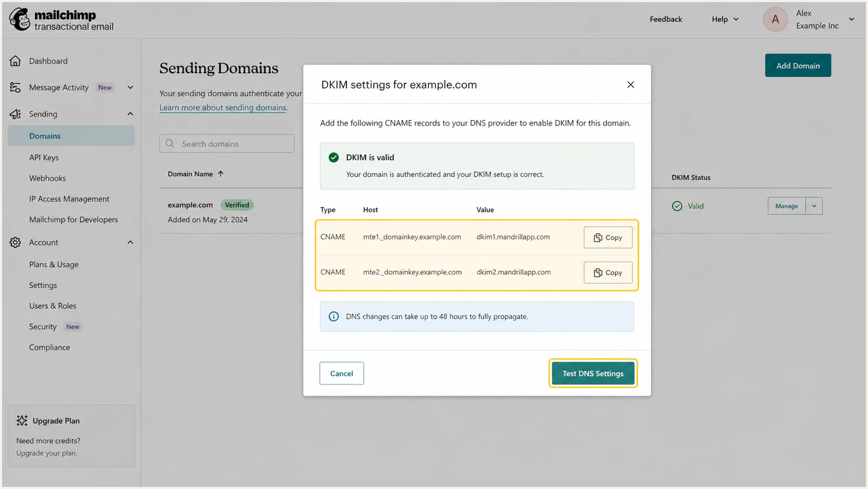Click Manage for example.com
The height and width of the screenshot is (489, 868).
click(786, 206)
